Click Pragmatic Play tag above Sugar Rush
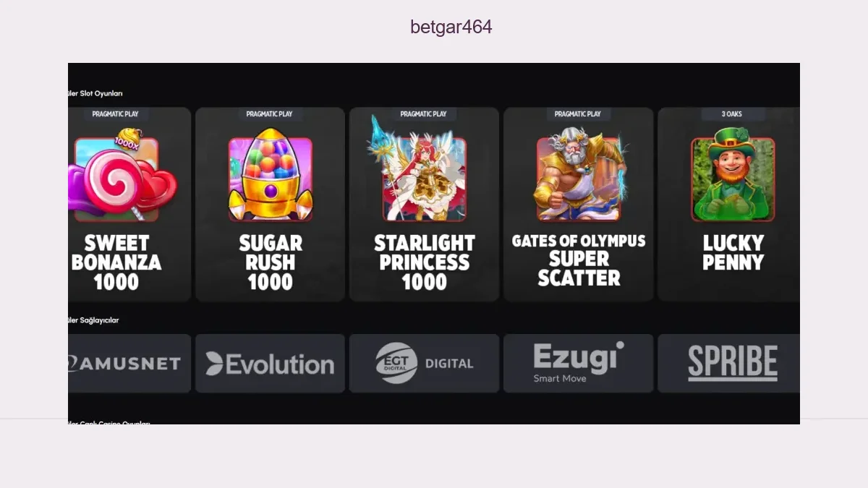Image resolution: width=868 pixels, height=488 pixels. 269,114
